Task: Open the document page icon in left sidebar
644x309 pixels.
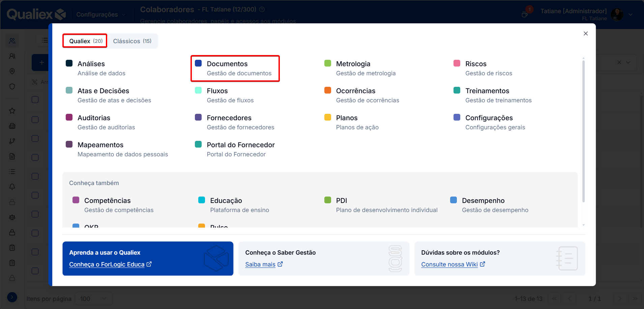Action: click(x=12, y=156)
